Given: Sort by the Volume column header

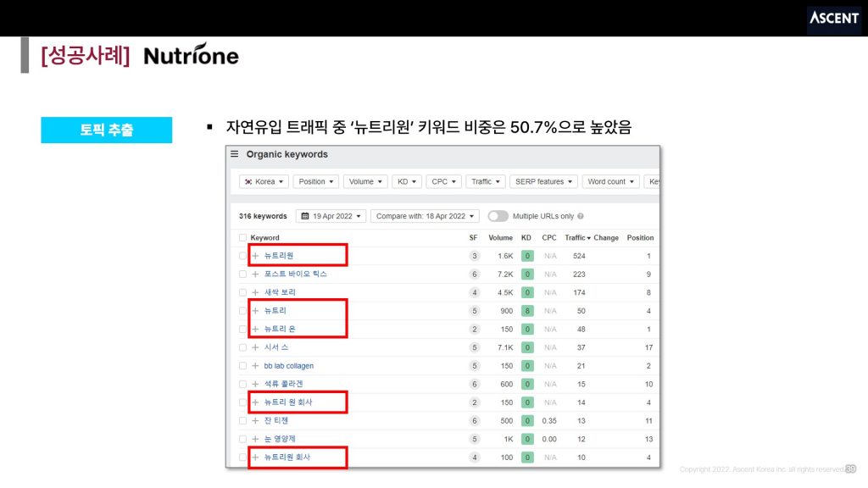Looking at the screenshot, I should pyautogui.click(x=500, y=238).
